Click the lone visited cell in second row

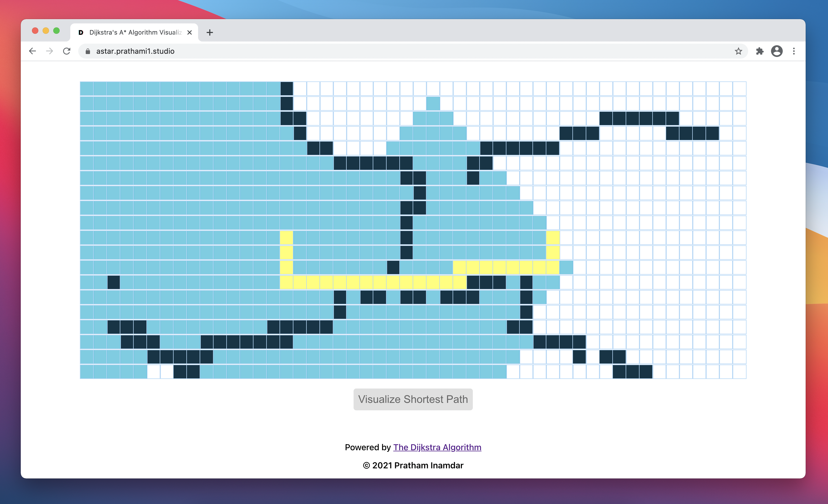click(433, 104)
